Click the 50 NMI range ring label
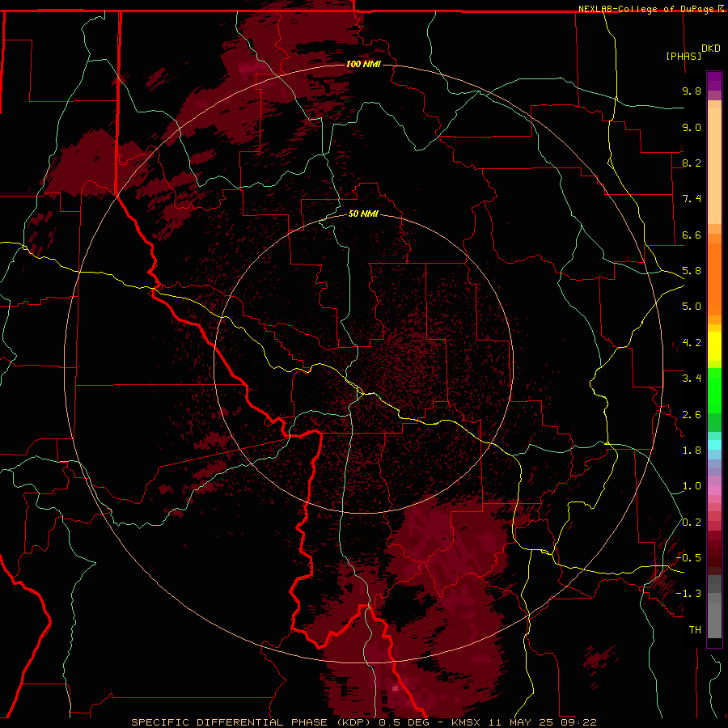Image resolution: width=728 pixels, height=728 pixels. tap(363, 214)
